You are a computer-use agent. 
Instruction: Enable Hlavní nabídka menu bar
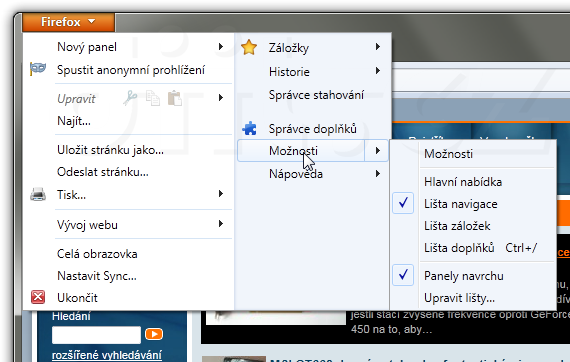pos(463,182)
